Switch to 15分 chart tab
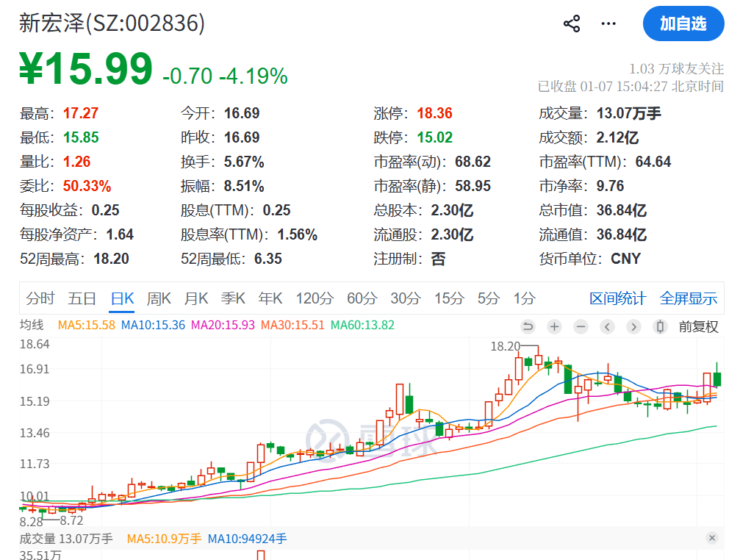The width and height of the screenshot is (740, 560). (x=449, y=298)
